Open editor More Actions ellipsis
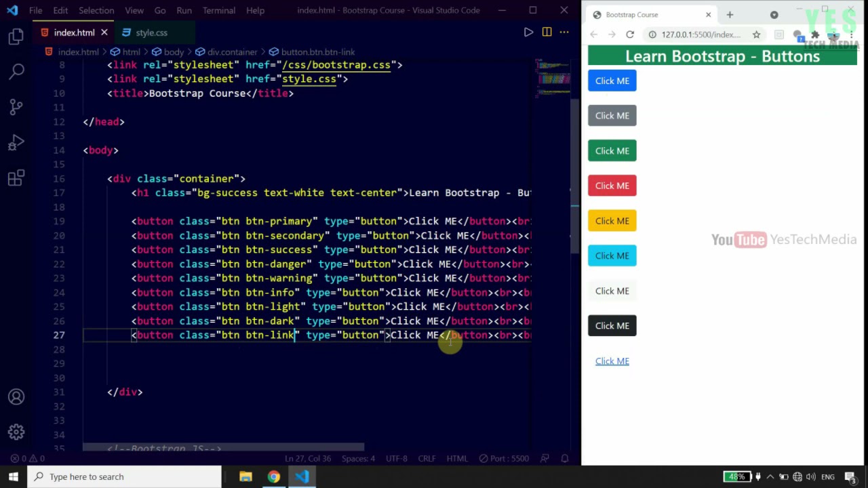 (565, 32)
